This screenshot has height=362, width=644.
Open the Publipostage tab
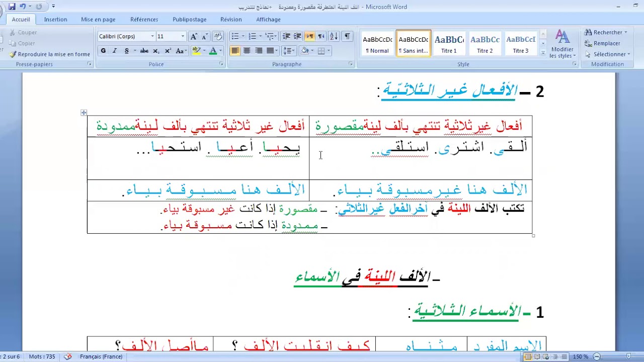(190, 20)
